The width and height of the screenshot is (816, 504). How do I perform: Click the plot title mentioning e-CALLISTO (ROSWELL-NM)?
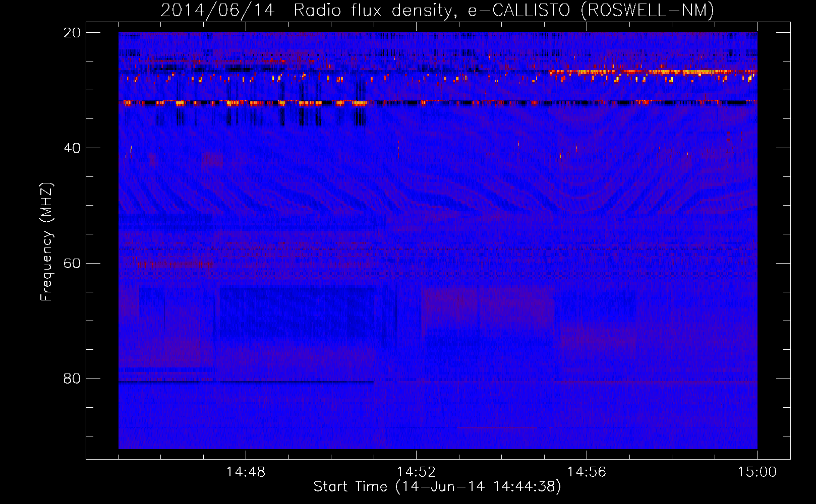click(x=437, y=11)
